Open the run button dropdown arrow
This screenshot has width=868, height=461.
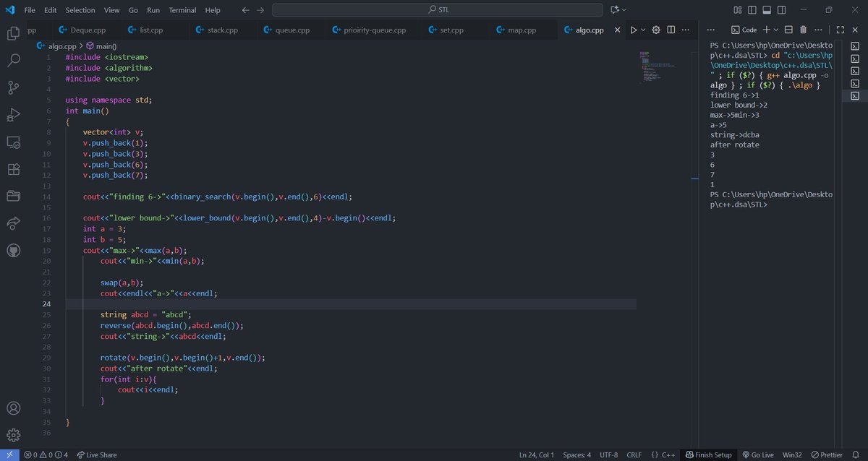click(644, 30)
